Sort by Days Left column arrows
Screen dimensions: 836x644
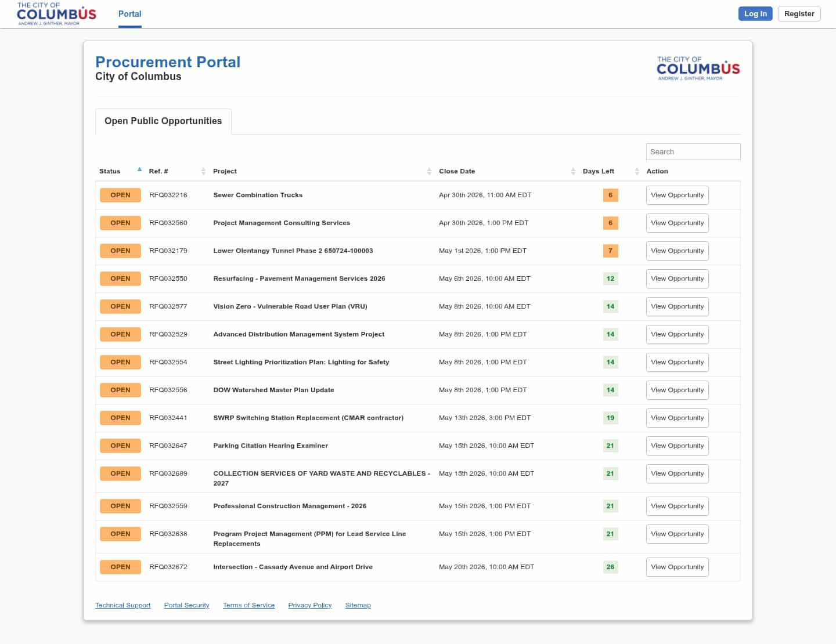coord(637,171)
